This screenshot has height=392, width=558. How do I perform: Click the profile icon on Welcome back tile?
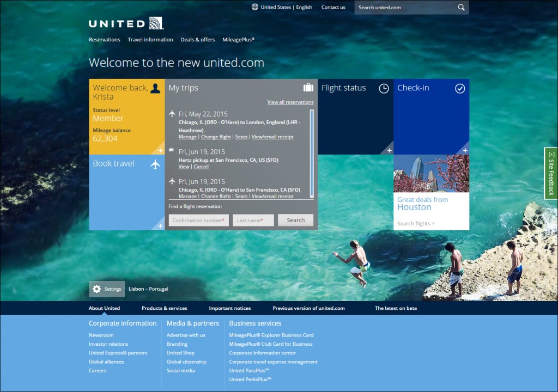(155, 88)
